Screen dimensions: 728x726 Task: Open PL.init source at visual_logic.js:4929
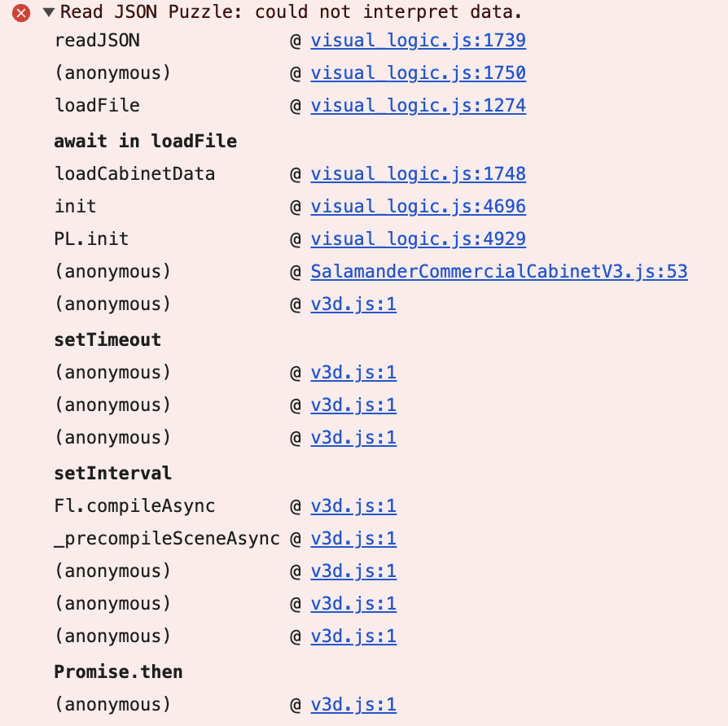pyautogui.click(x=418, y=238)
